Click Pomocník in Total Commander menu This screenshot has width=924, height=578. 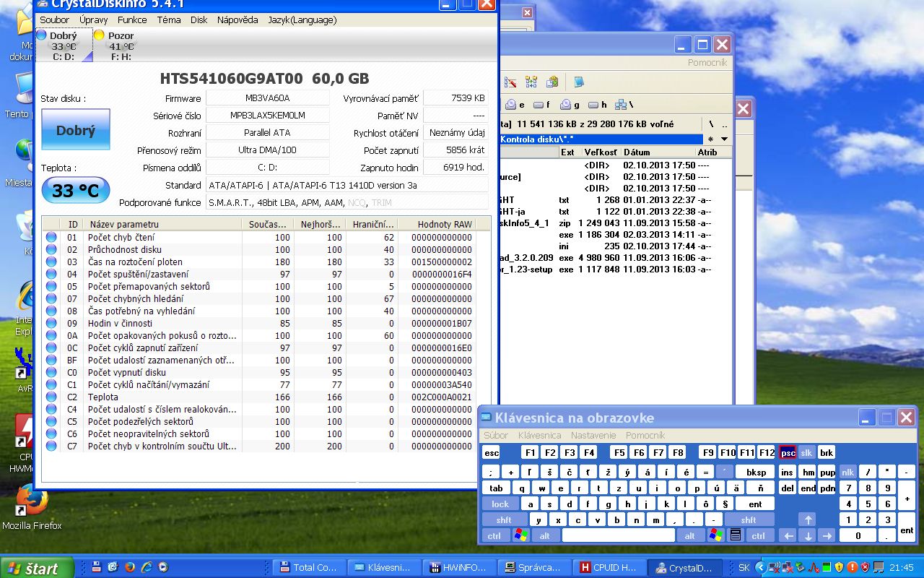tap(707, 63)
